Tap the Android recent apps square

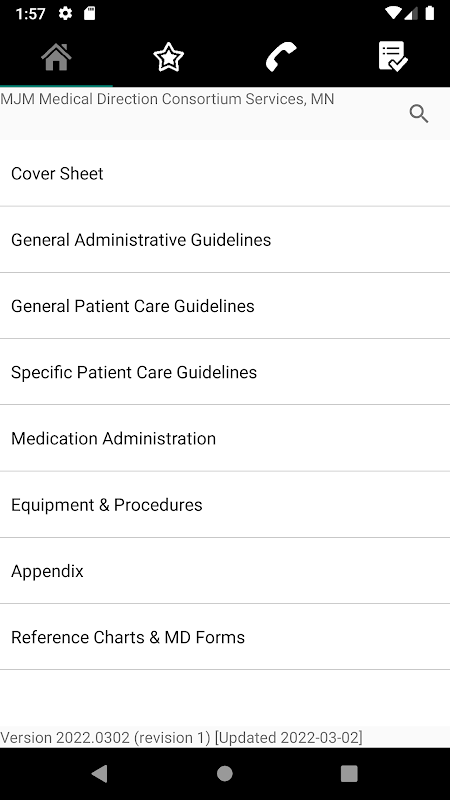click(x=349, y=773)
